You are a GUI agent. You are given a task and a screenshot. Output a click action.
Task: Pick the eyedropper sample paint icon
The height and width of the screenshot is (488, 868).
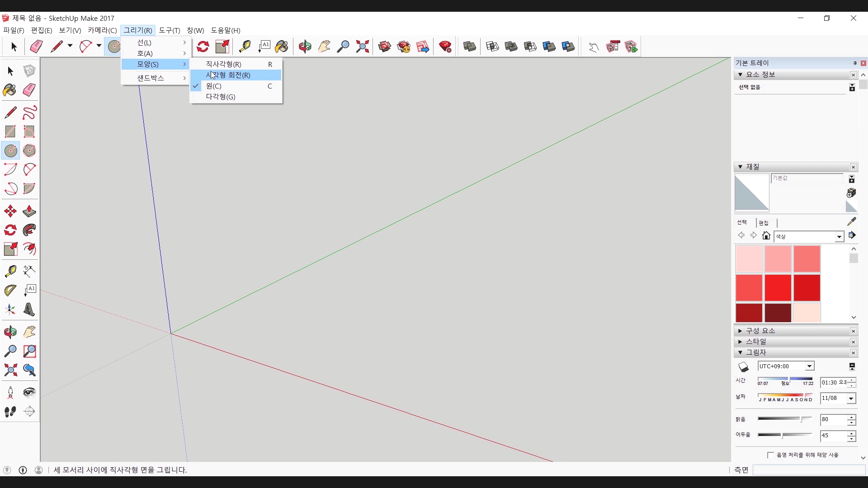point(852,221)
